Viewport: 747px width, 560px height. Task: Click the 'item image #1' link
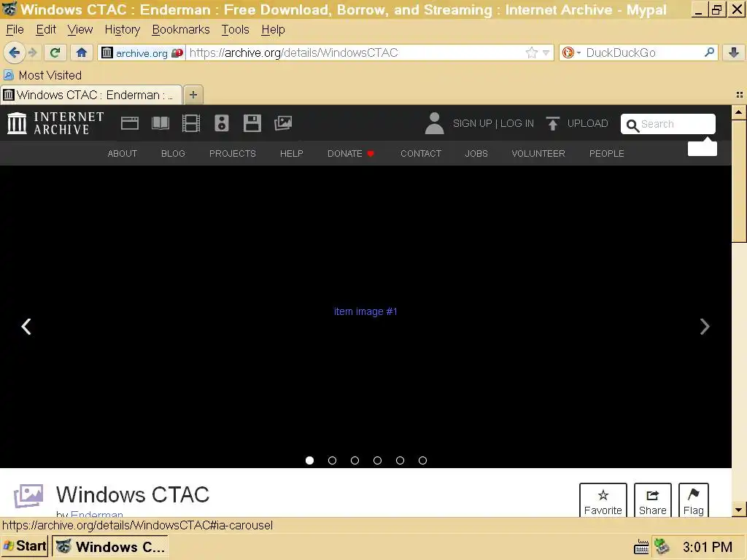point(365,311)
